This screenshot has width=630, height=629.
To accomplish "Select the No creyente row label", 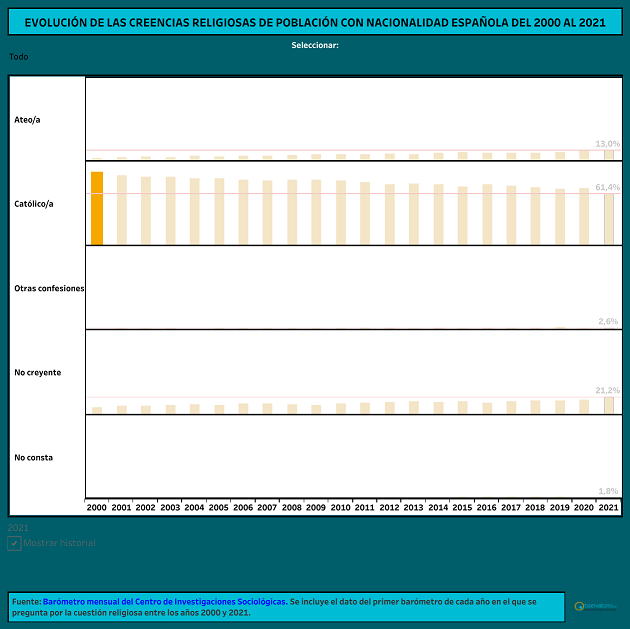I will 37,372.
